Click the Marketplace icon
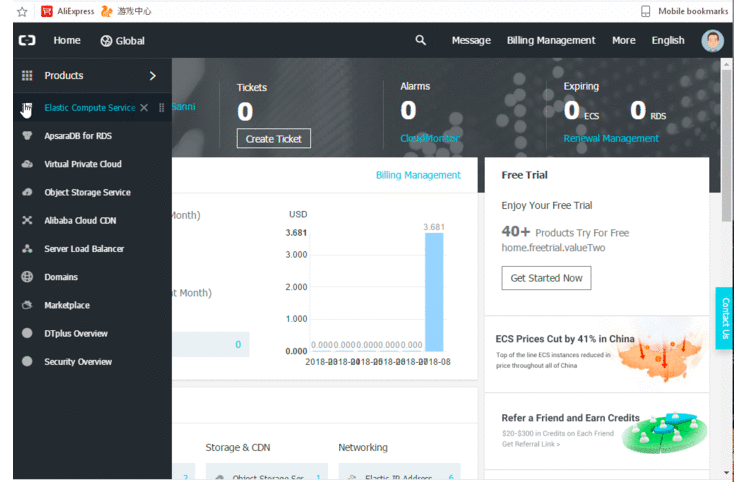Viewport: 746px width, 482px height. [x=27, y=305]
